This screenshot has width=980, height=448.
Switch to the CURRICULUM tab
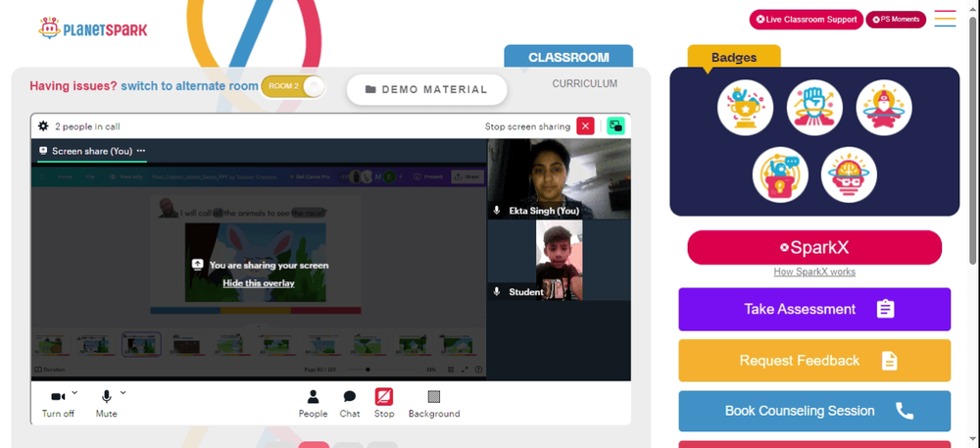tap(584, 83)
